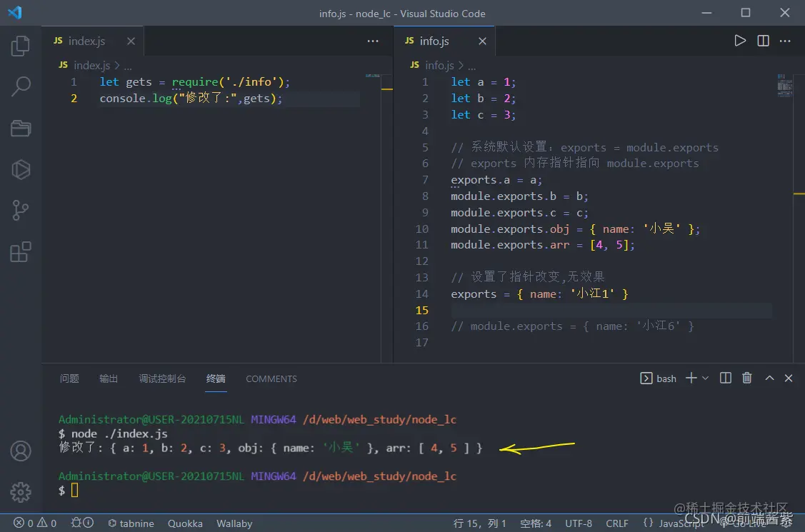Open the Run and Debug view
Viewport: 805px width, 532px height.
click(21, 169)
